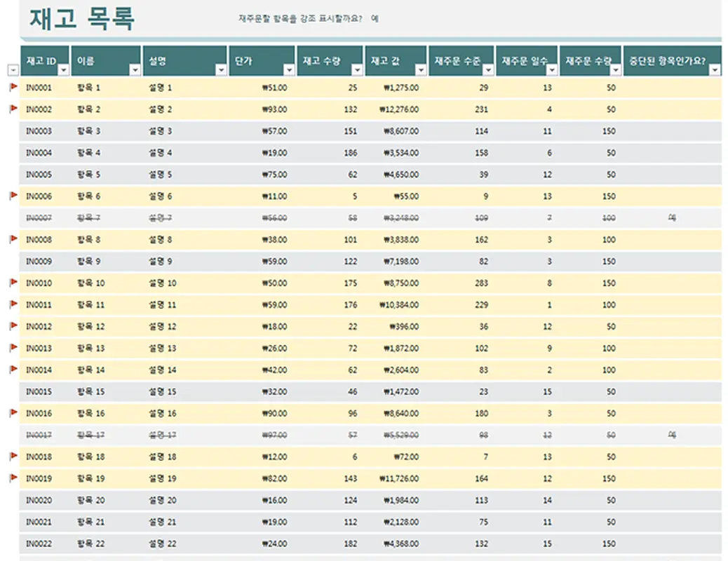Screen dimensions: 728x561
Task: Select stock quantity 143 for IN0019
Action: coord(351,478)
